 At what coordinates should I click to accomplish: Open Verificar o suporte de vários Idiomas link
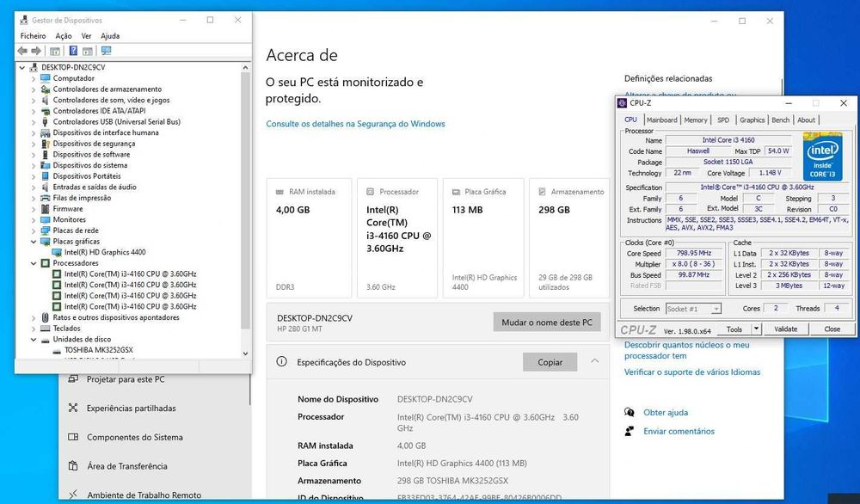692,372
